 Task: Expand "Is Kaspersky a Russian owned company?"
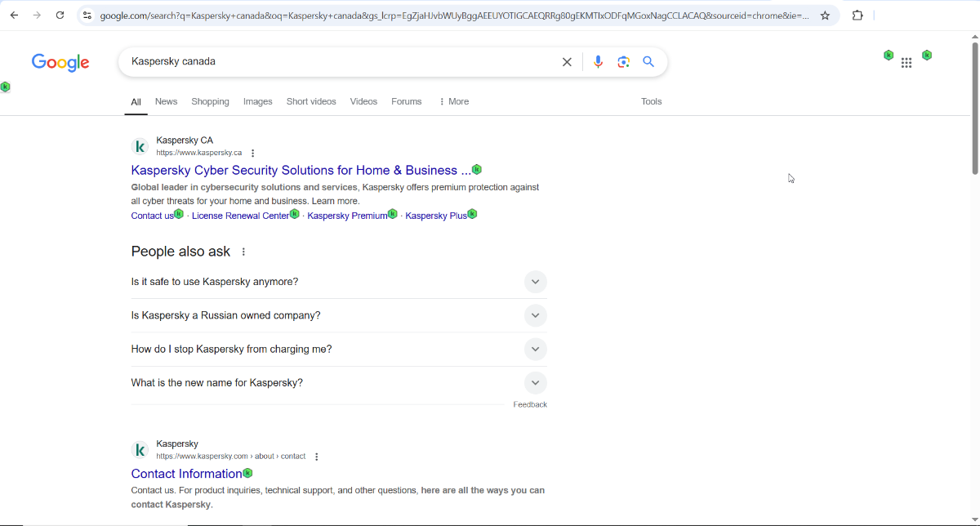[535, 315]
